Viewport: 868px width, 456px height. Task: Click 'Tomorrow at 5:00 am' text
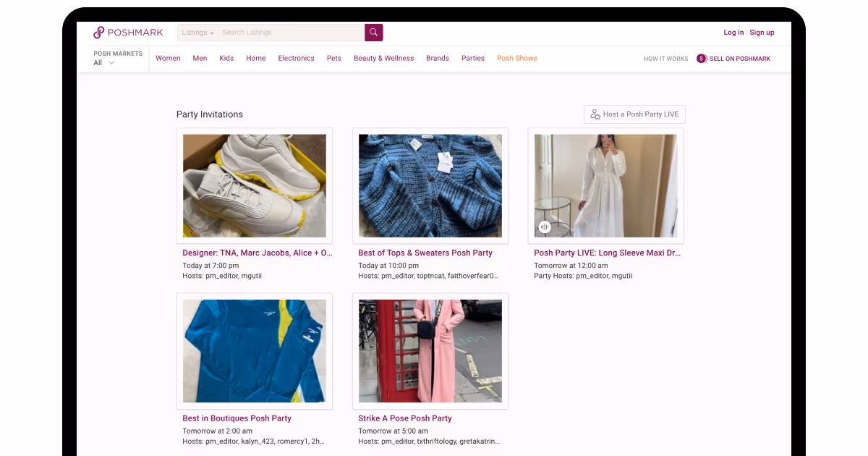coord(393,431)
